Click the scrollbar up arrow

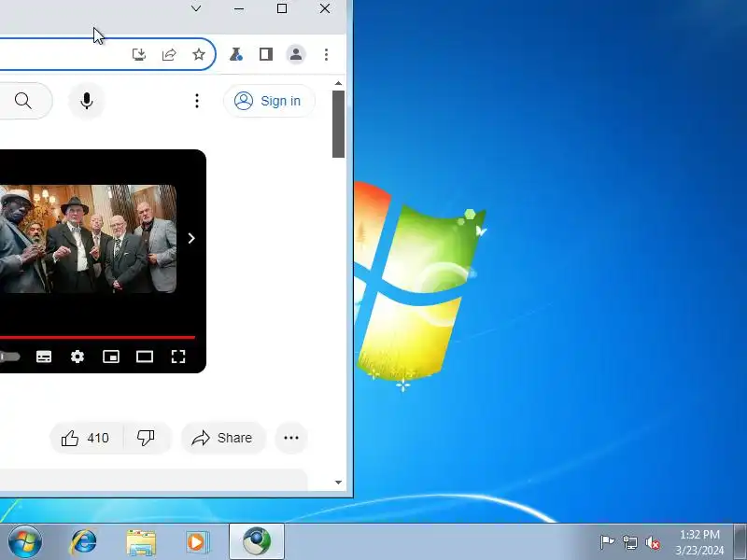tap(338, 83)
